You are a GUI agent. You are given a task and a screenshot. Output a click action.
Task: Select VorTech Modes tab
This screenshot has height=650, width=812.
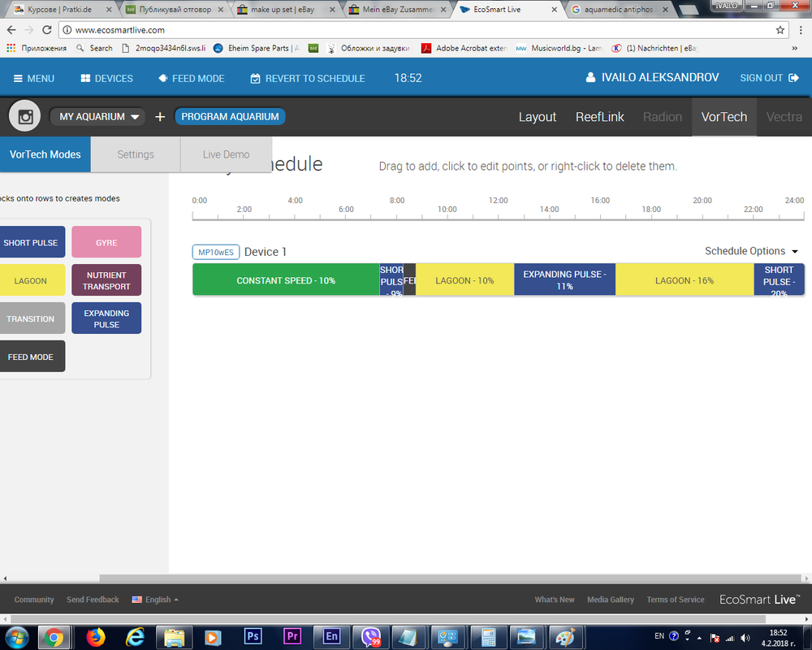[45, 154]
